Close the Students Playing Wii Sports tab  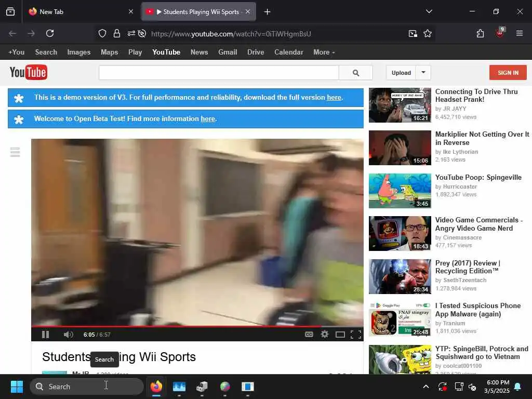(248, 11)
